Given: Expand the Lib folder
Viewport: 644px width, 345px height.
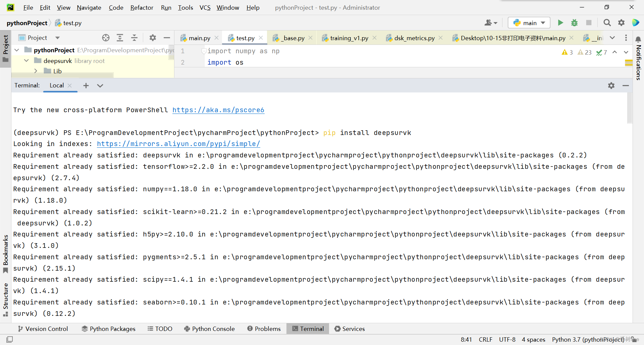Looking at the screenshot, I should tap(36, 71).
